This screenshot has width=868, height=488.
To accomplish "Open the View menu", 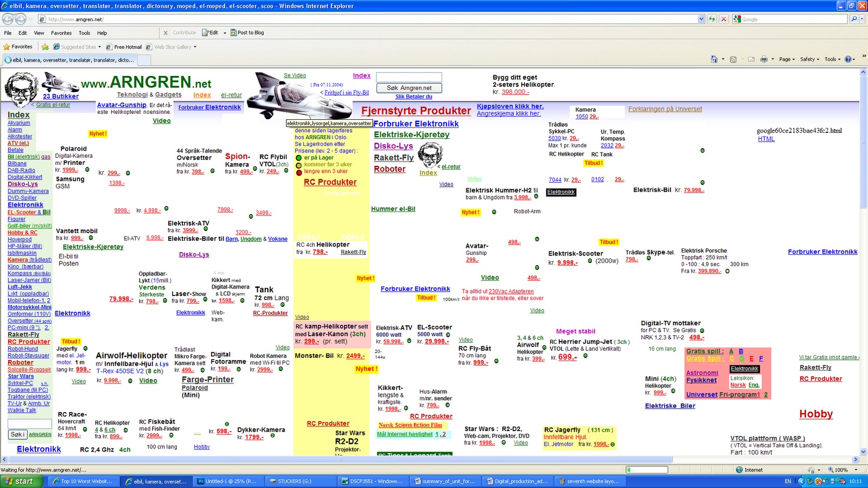I will click(38, 33).
